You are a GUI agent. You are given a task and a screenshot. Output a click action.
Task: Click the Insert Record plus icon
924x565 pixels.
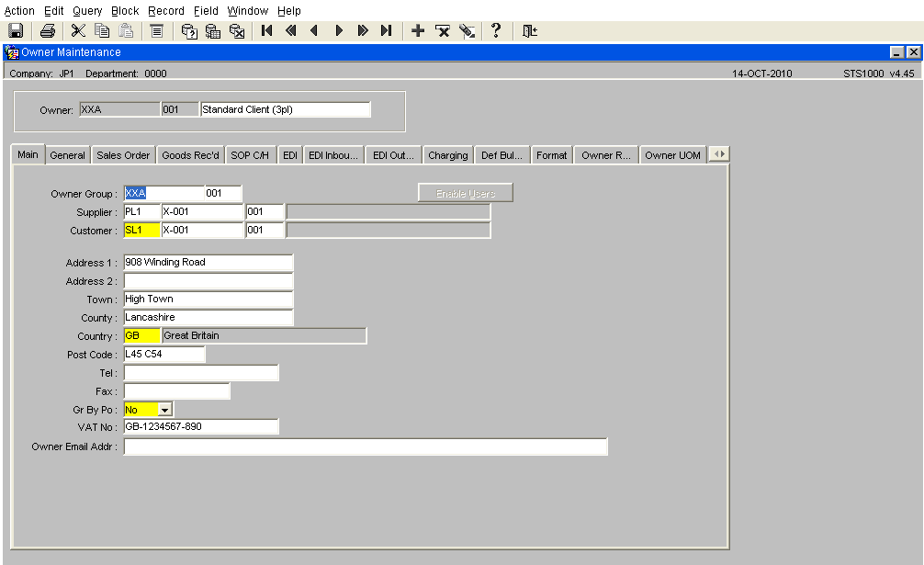point(418,30)
